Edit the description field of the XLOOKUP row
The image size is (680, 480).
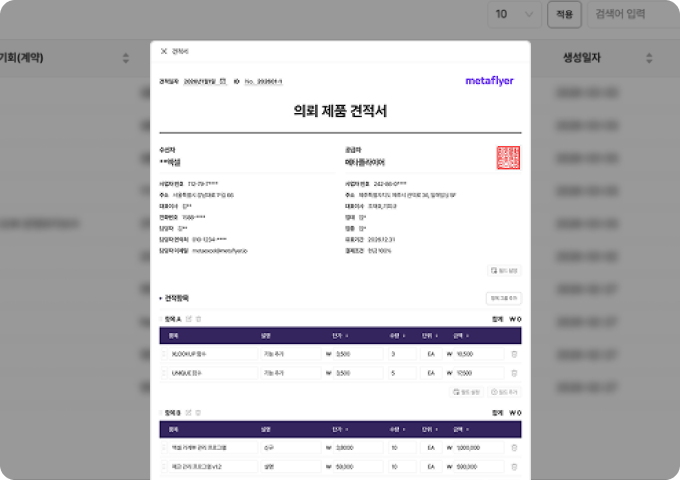tap(291, 354)
